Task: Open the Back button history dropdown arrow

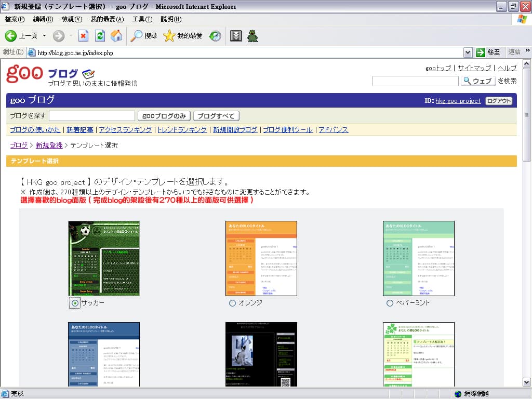Action: tap(44, 36)
